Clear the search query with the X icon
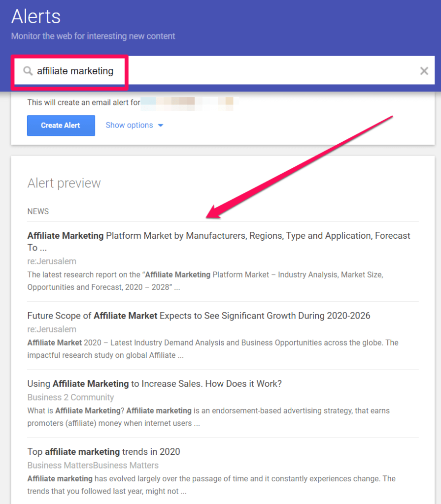 (424, 71)
